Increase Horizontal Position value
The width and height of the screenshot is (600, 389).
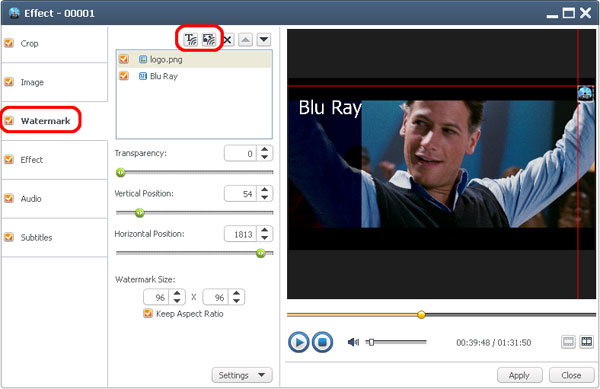point(264,230)
